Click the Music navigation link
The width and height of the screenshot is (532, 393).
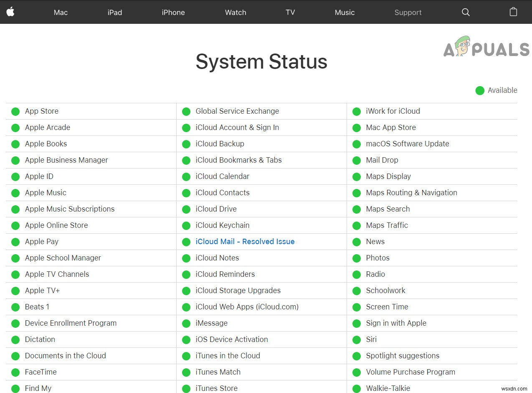point(345,13)
